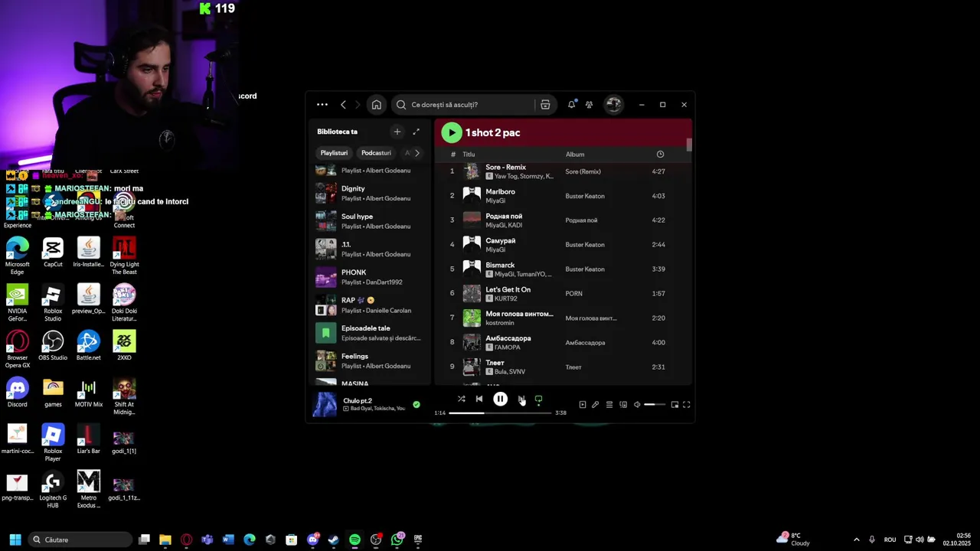
Task: Expand the Biblioteca ta panel
Action: pos(416,132)
